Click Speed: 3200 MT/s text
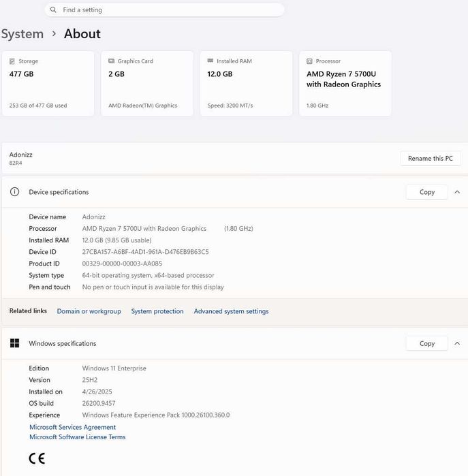Screen dimensions: 468x476 (x=230, y=106)
